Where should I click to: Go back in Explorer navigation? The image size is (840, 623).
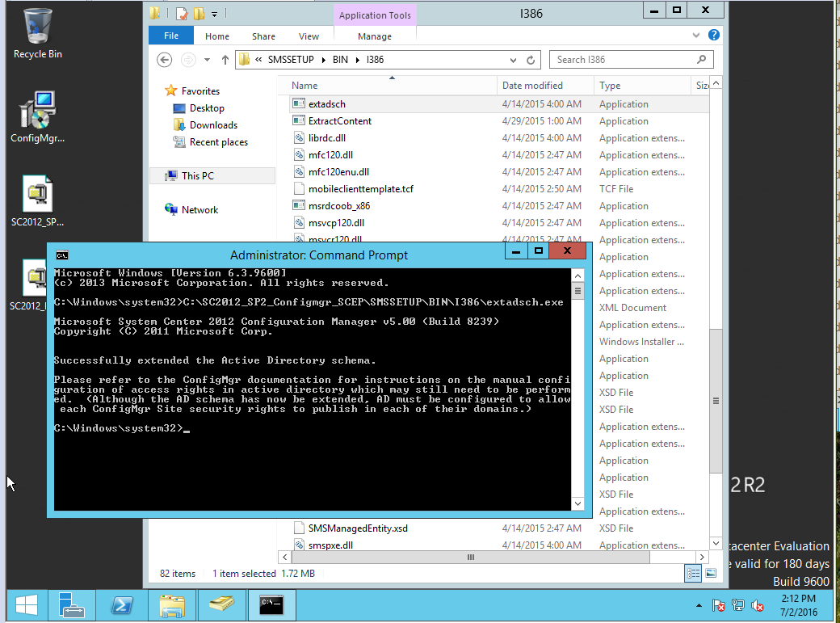pyautogui.click(x=165, y=60)
